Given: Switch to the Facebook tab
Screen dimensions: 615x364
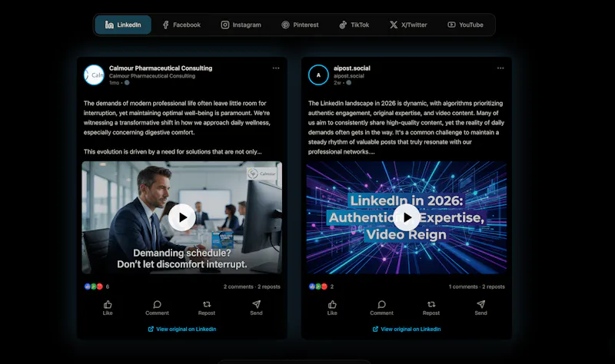Looking at the screenshot, I should point(181,25).
